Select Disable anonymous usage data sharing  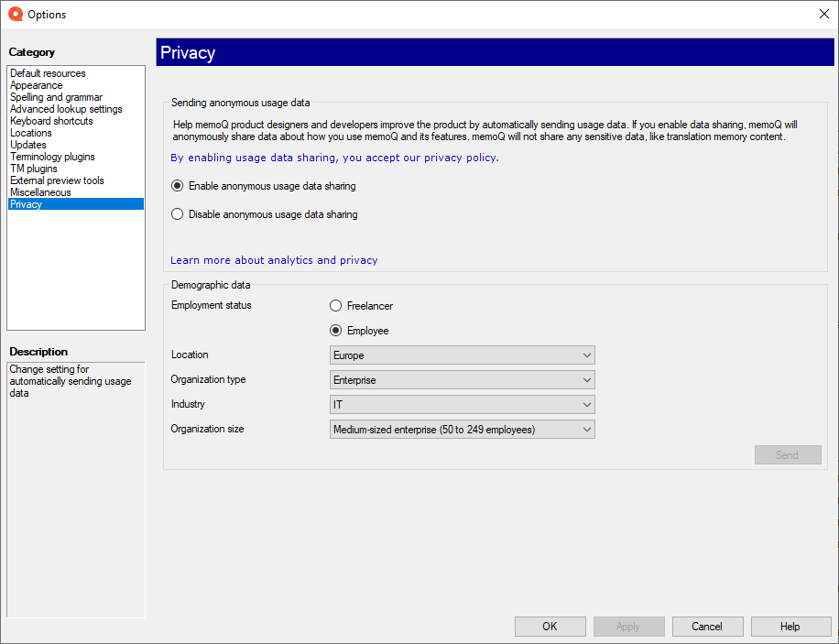(178, 214)
